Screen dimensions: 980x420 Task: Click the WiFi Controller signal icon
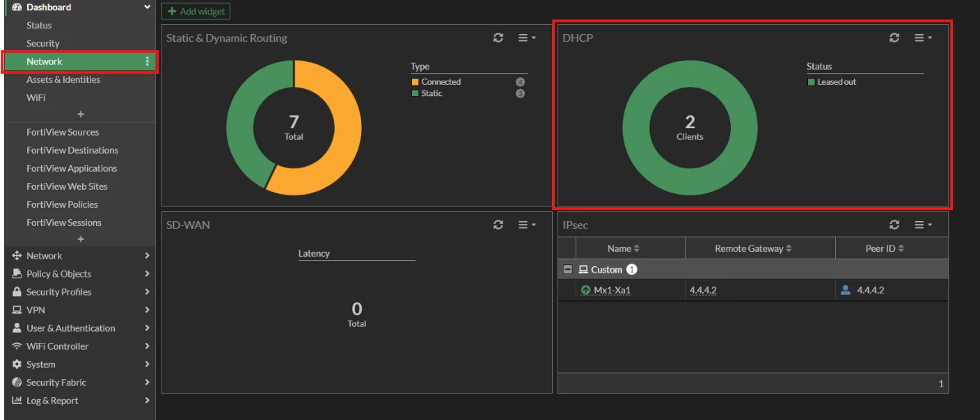coord(17,346)
